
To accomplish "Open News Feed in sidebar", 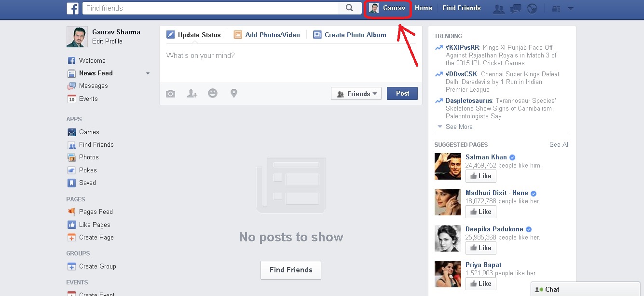I will tap(96, 73).
